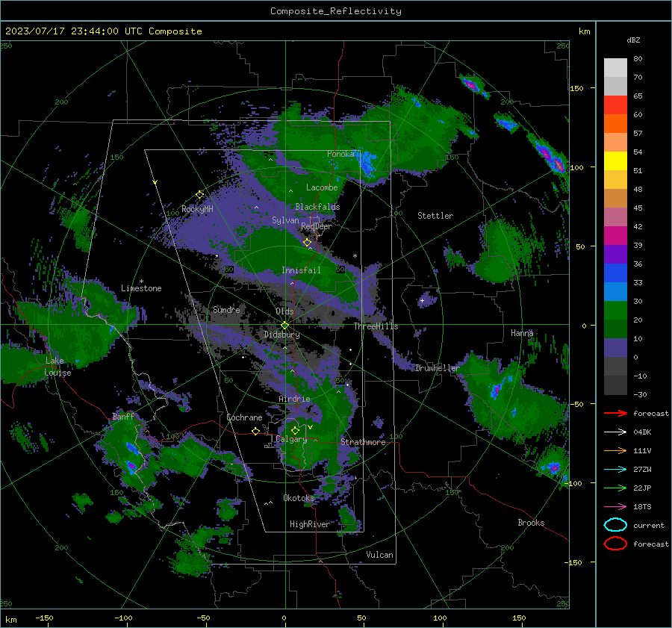This screenshot has height=628, width=672.
Task: Click the Olds city label
Action: (x=284, y=311)
